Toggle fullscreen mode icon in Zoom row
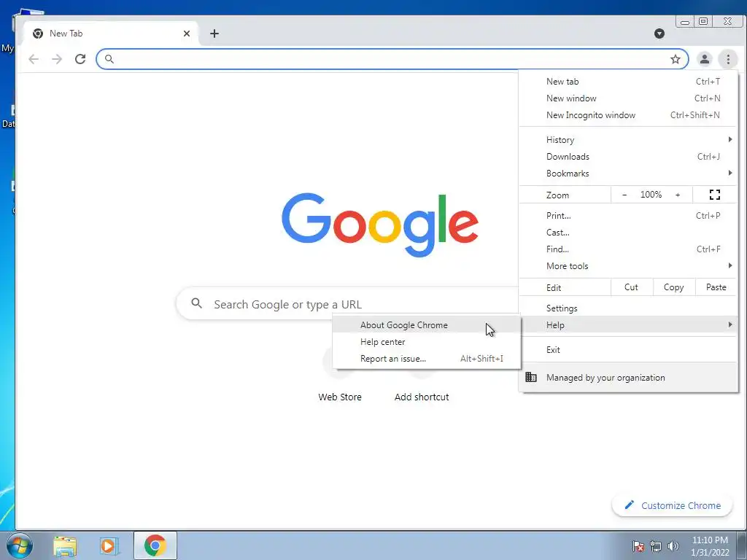This screenshot has width=747, height=560. pos(715,194)
